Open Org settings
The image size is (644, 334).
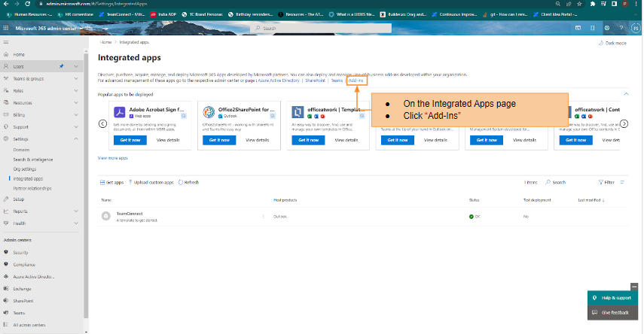pyautogui.click(x=25, y=169)
